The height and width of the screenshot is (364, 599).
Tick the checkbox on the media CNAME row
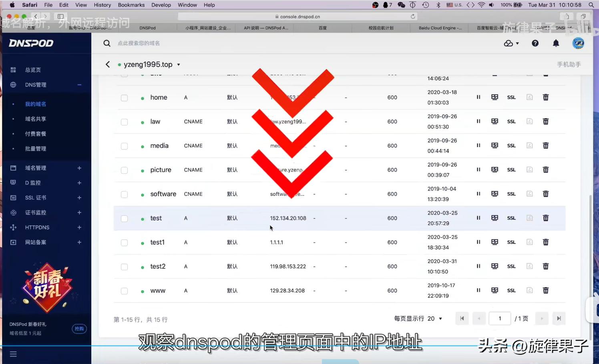coord(124,146)
